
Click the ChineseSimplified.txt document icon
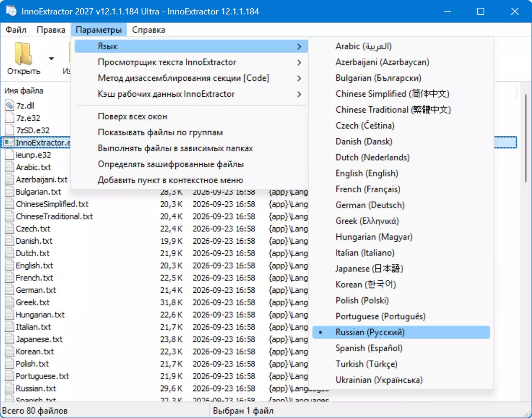pyautogui.click(x=10, y=204)
